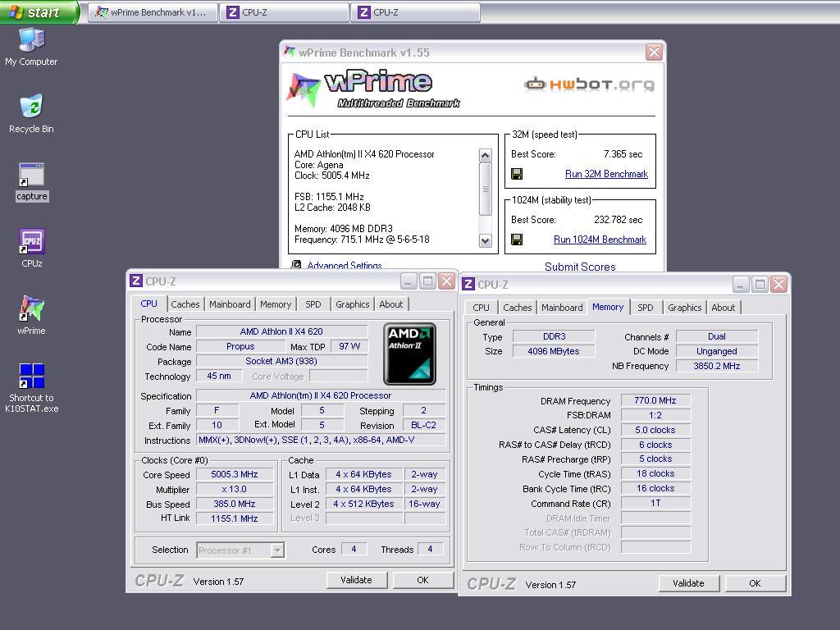Switch to SPD tab in right CPU-Z
840x630 pixels.
646,308
